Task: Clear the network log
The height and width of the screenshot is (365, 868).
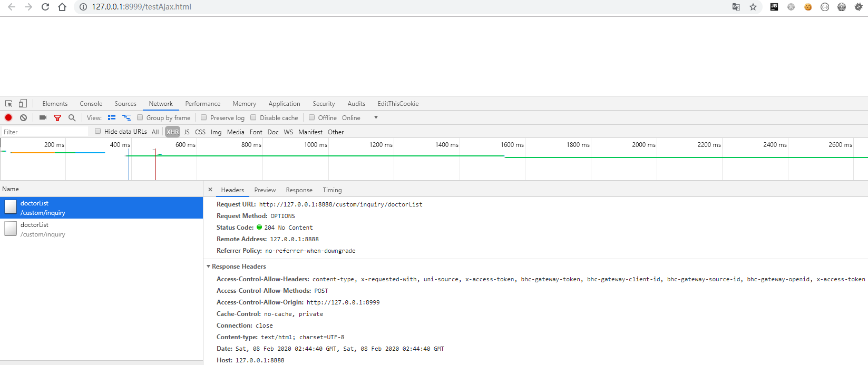Action: pos(23,117)
